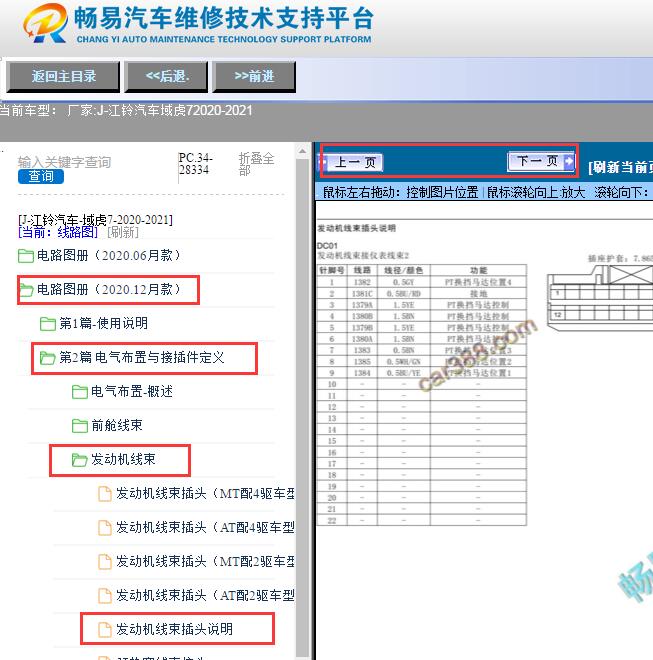The height and width of the screenshot is (660, 653).
Task: Click document icon beside 发动机线束插头说明
Action: (x=104, y=630)
